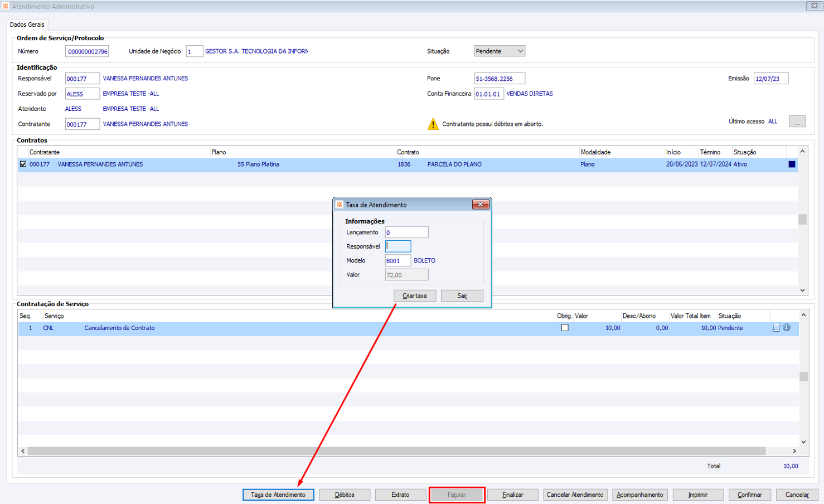Screen dimensions: 824x504
Task: Click the 12/07/2024 Término date cell
Action: tap(716, 164)
